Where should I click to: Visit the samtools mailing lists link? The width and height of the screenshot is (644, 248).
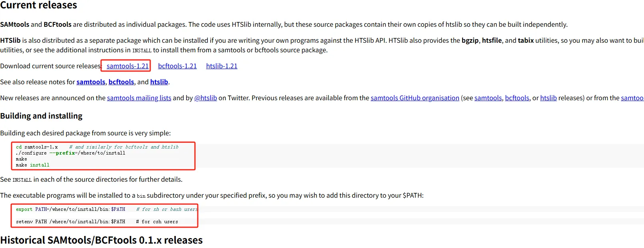pos(139,98)
